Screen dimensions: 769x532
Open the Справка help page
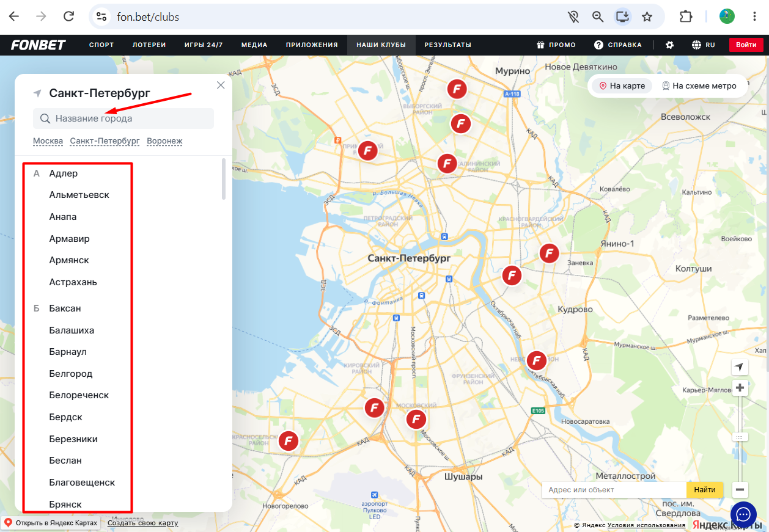tap(618, 45)
